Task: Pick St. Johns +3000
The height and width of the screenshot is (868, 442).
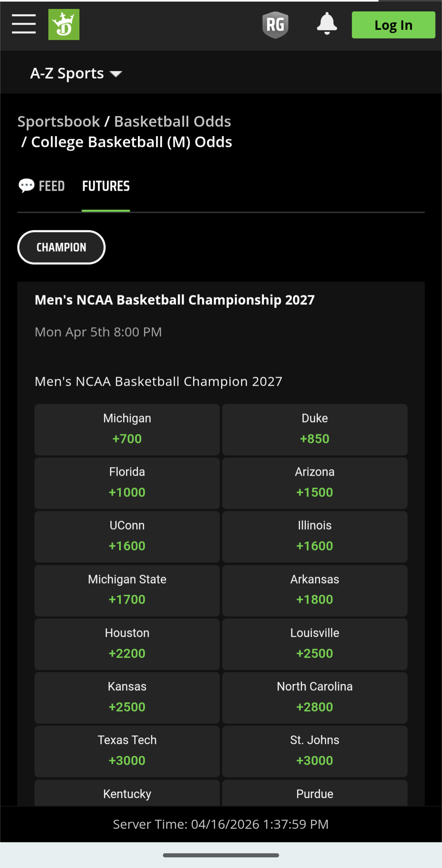Action: point(314,751)
